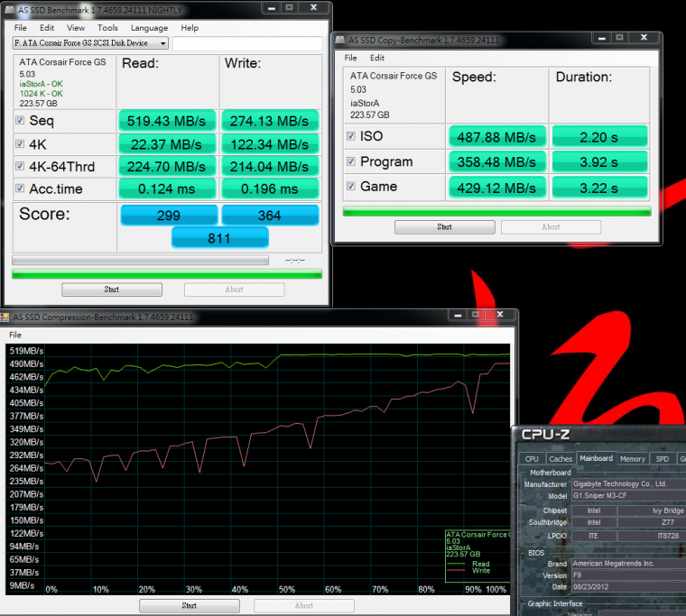Open File menu in Copy-Benchmark window
Screen dimensions: 686x616
(x=350, y=58)
